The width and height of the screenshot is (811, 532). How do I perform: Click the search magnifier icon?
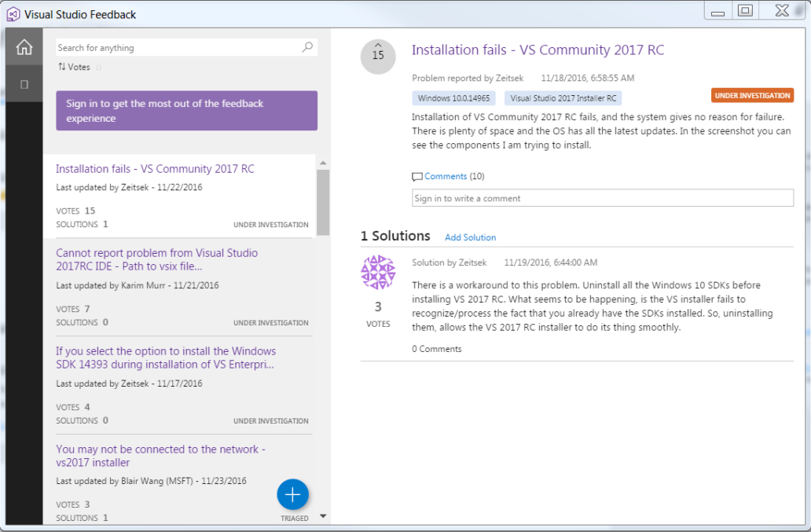(307, 48)
